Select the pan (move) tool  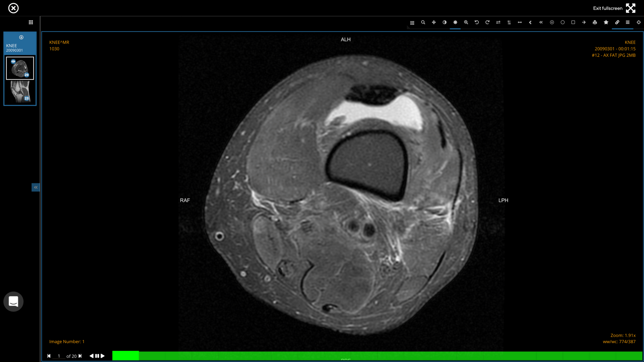(x=434, y=22)
